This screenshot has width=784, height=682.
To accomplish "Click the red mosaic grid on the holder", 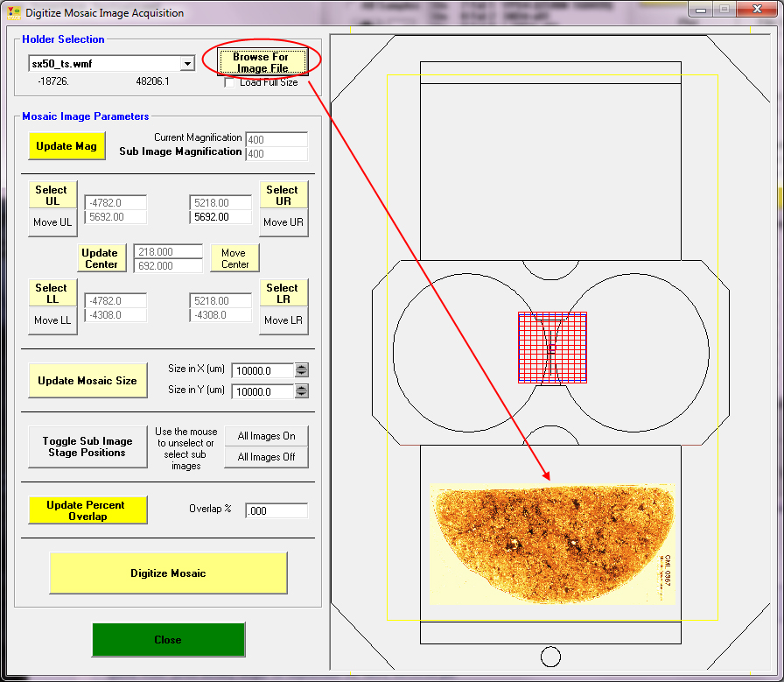I will 552,348.
